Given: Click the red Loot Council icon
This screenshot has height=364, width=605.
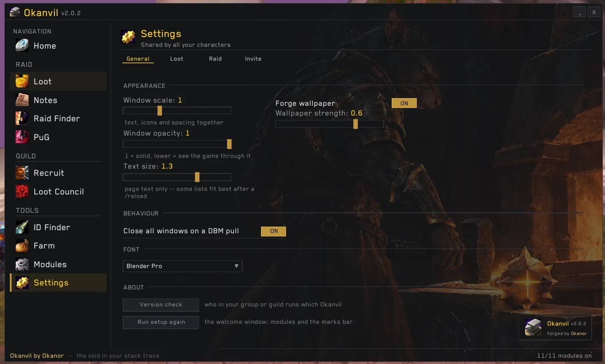Looking at the screenshot, I should point(22,191).
